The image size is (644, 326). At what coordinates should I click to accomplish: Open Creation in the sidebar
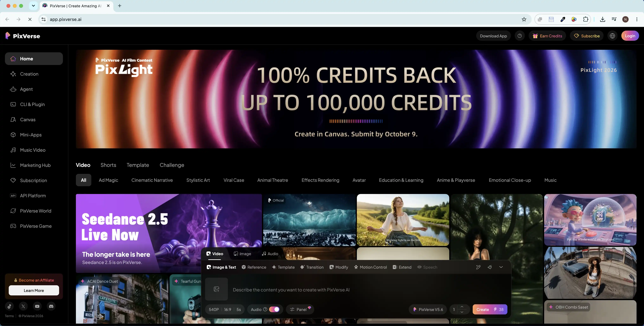[34, 74]
